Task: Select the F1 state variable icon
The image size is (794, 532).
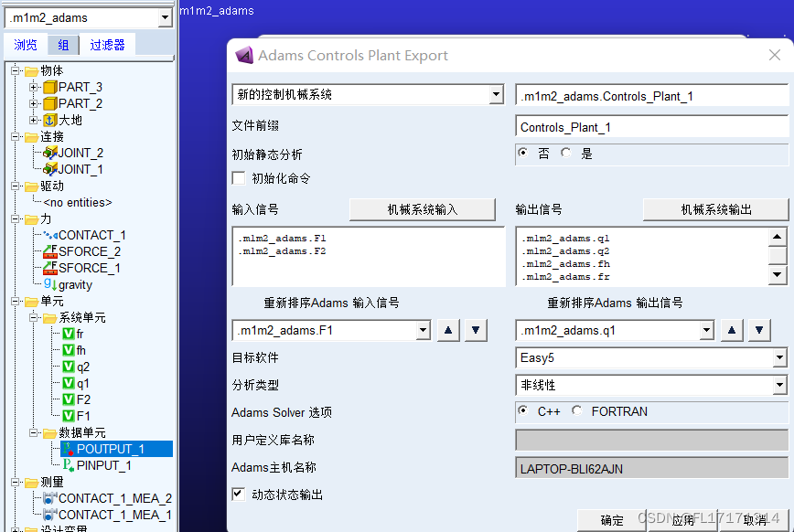Action: click(x=69, y=416)
